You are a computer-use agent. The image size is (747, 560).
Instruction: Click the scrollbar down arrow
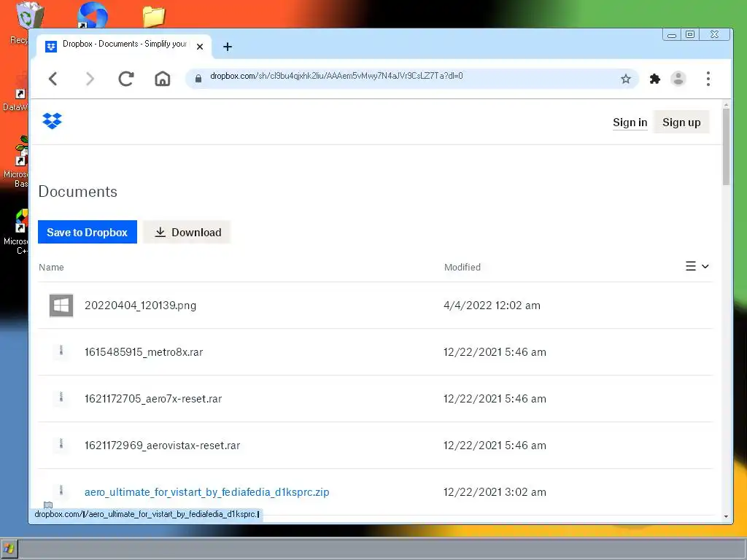[x=726, y=516]
